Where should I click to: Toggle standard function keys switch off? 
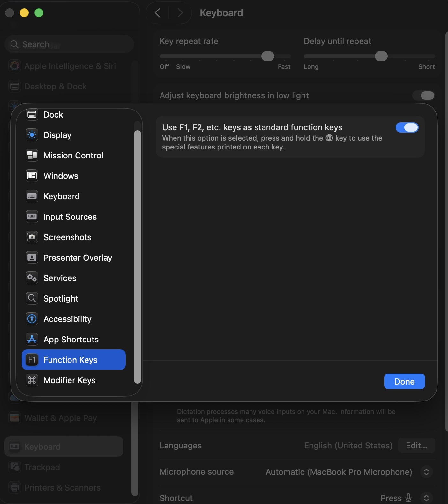[x=407, y=128]
